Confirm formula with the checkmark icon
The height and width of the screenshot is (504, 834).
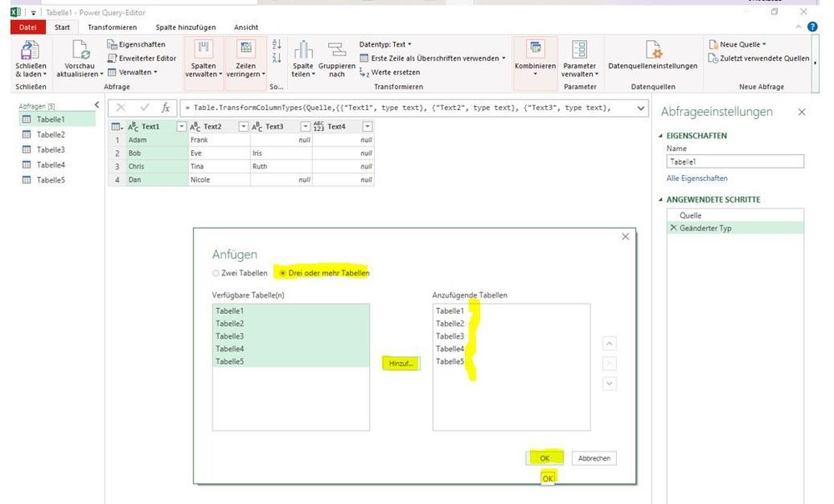coord(144,108)
